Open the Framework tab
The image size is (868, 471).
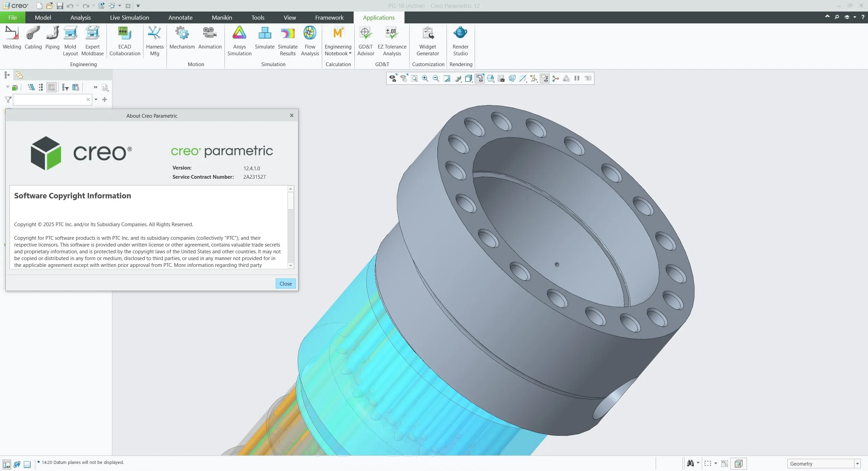pos(329,17)
